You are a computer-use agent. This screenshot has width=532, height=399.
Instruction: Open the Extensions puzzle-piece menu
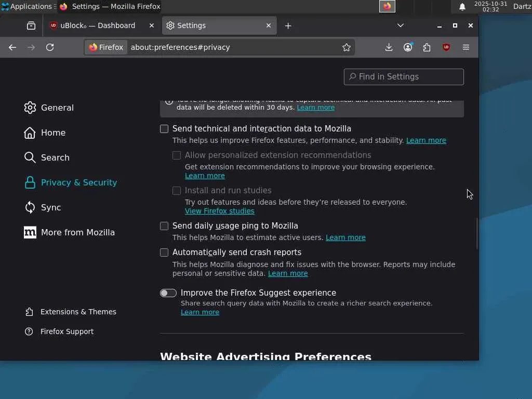click(x=427, y=47)
